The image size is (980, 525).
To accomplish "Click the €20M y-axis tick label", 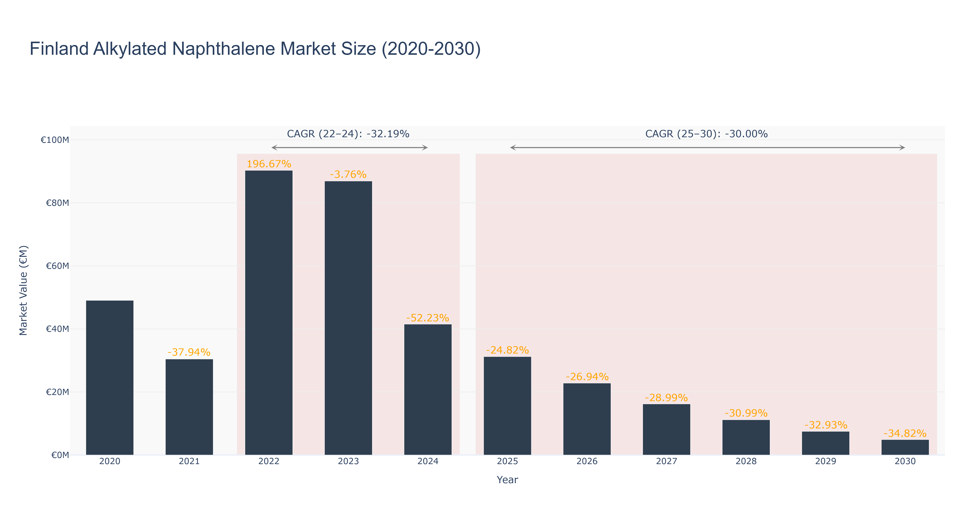I will coord(57,392).
